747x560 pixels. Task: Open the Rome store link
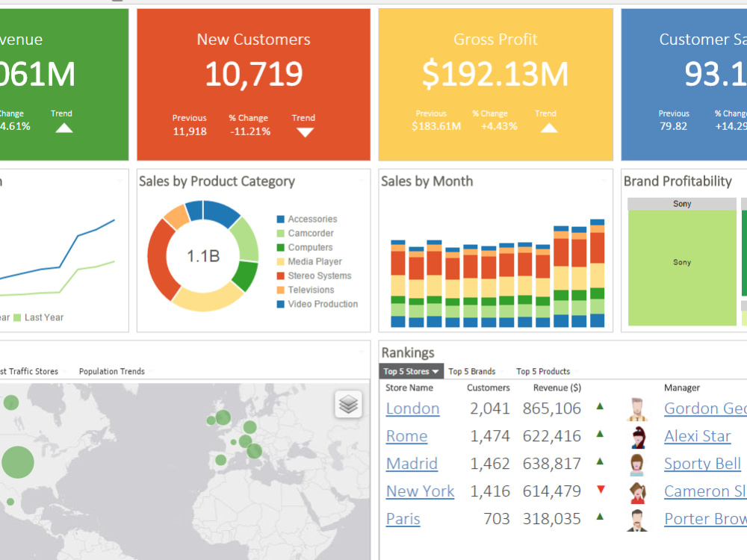point(407,436)
